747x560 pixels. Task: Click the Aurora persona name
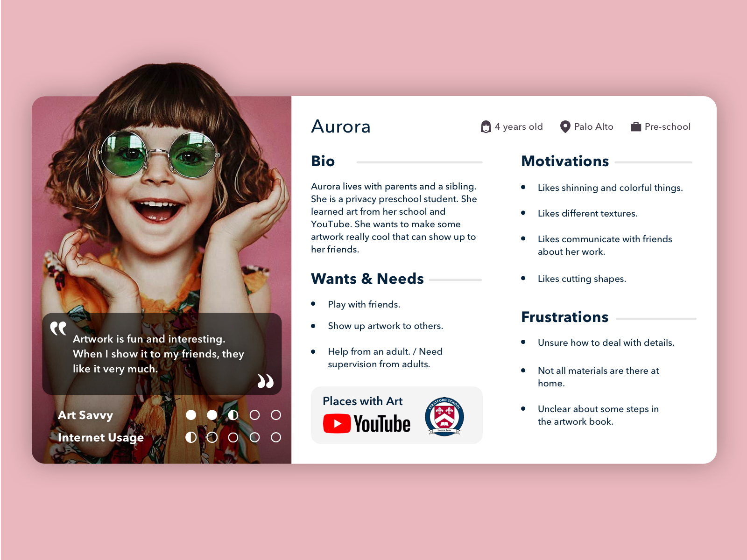coord(341,126)
